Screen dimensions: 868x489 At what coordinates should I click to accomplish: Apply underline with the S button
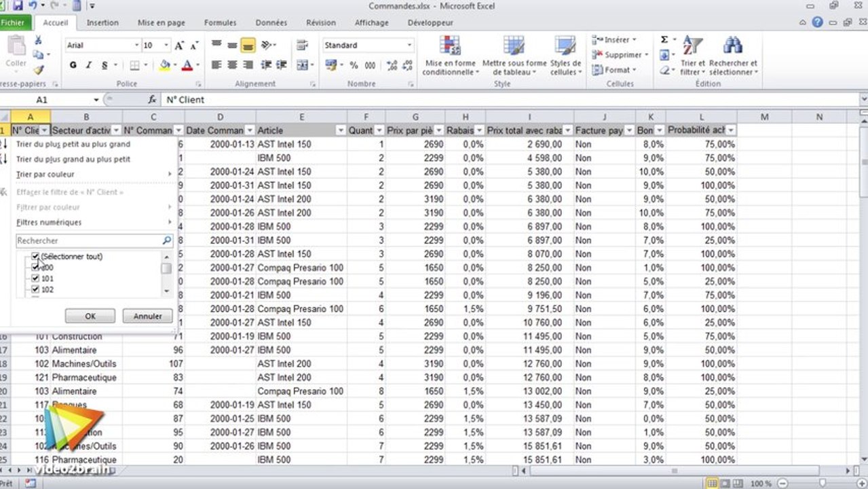click(x=104, y=65)
